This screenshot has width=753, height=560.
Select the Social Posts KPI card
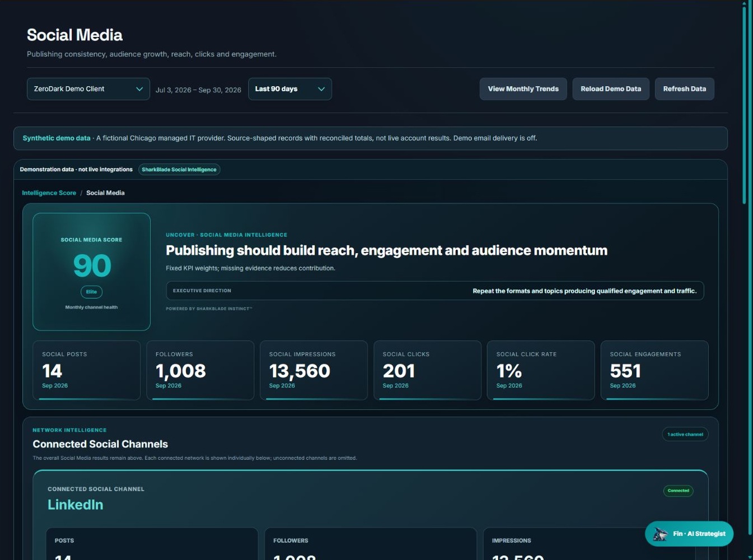86,370
